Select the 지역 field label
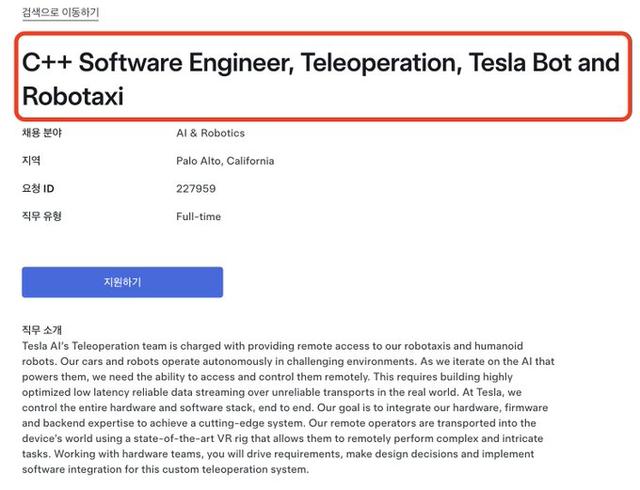The width and height of the screenshot is (640, 490). [x=31, y=161]
